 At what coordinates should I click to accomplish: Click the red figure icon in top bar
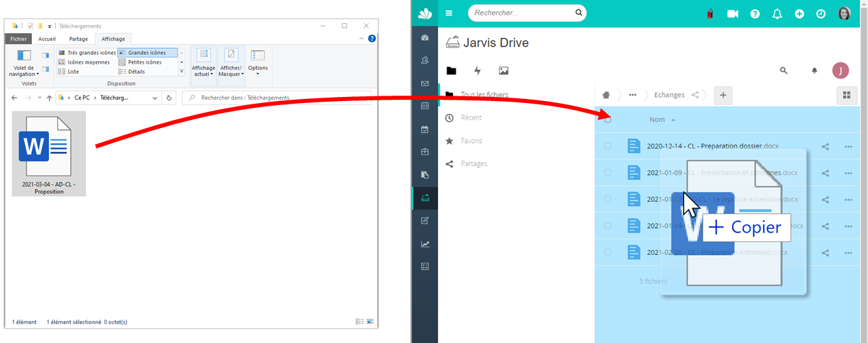tap(709, 14)
